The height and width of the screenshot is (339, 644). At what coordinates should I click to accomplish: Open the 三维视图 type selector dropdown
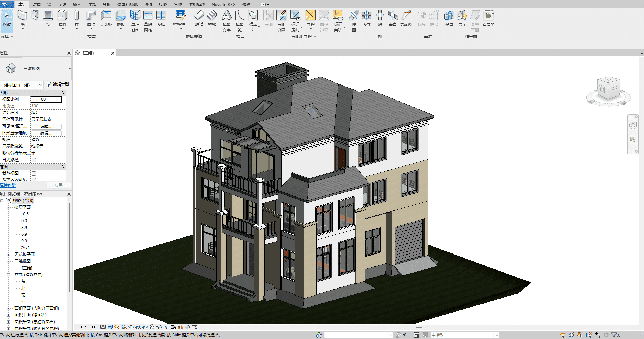tap(69, 69)
